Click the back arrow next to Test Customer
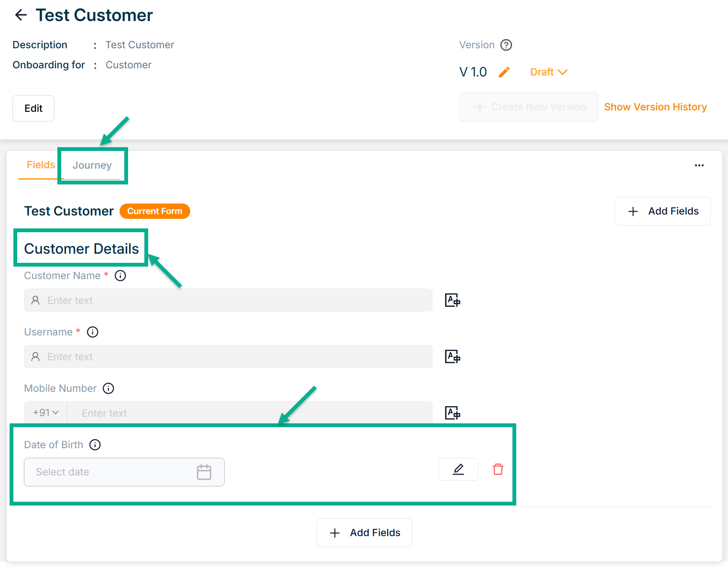The width and height of the screenshot is (728, 571). pyautogui.click(x=21, y=15)
